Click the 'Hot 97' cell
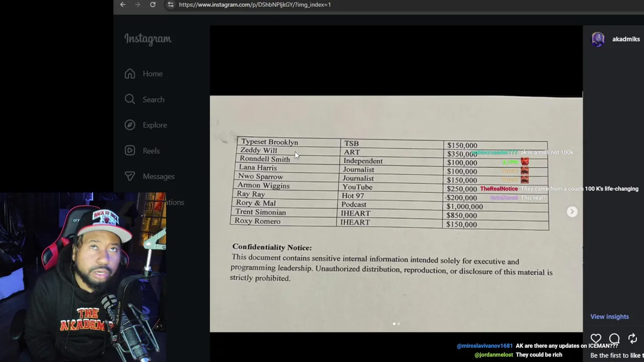644x362 pixels. point(353,196)
